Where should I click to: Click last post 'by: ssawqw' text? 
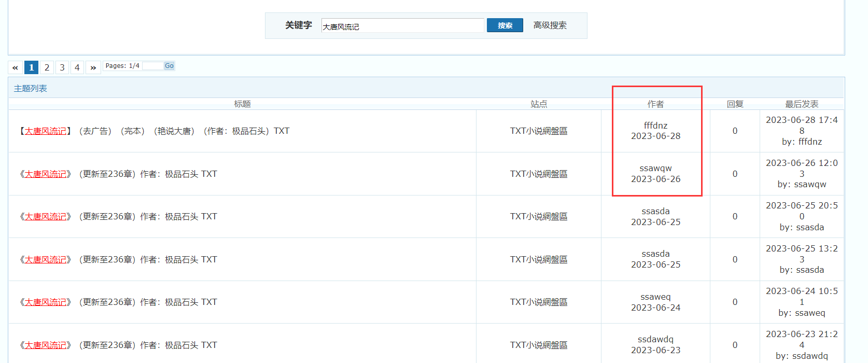[802, 184]
